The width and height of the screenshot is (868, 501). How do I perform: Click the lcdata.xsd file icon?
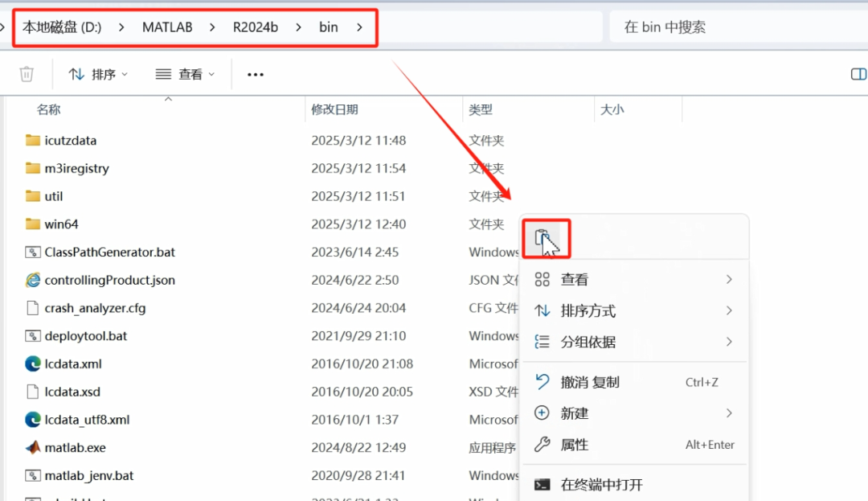pyautogui.click(x=33, y=392)
